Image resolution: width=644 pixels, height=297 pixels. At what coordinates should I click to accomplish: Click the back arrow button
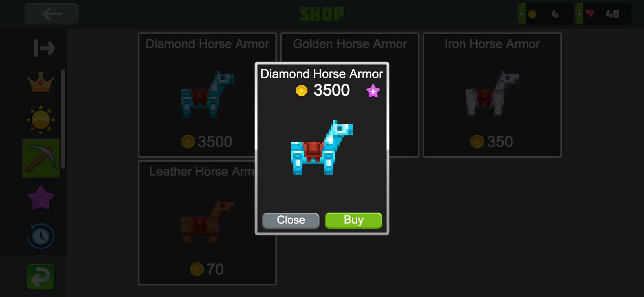pos(51,14)
